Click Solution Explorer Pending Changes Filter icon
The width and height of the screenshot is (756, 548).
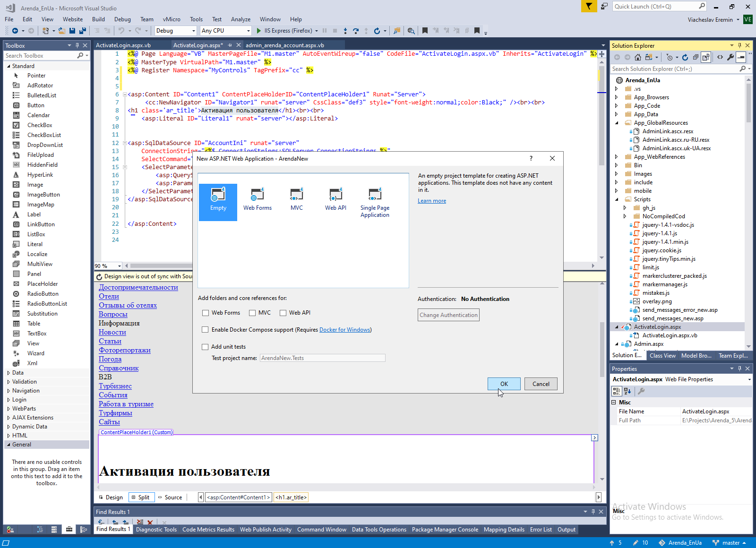click(x=670, y=57)
